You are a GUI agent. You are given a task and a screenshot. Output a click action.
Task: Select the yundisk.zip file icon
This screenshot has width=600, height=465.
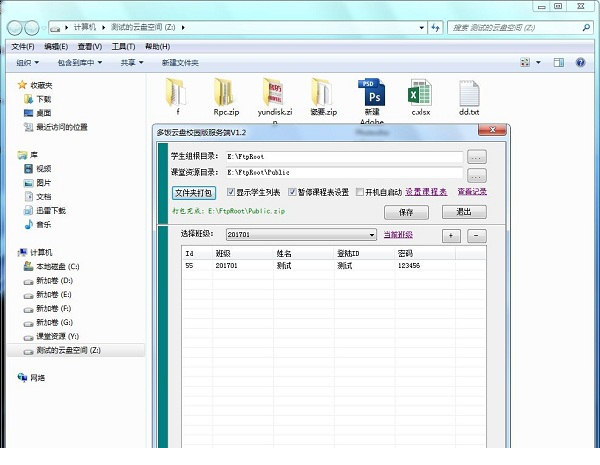pyautogui.click(x=273, y=92)
